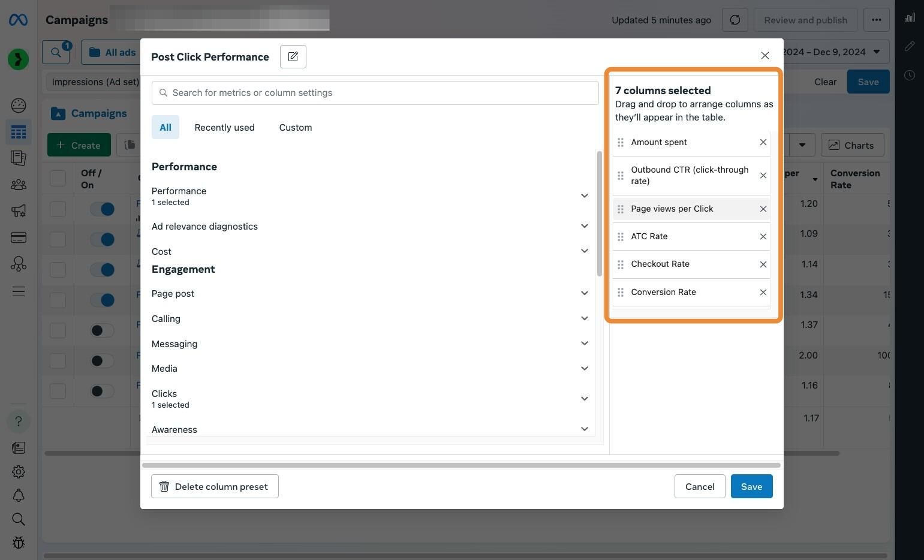Open the help question mark icon

click(19, 421)
